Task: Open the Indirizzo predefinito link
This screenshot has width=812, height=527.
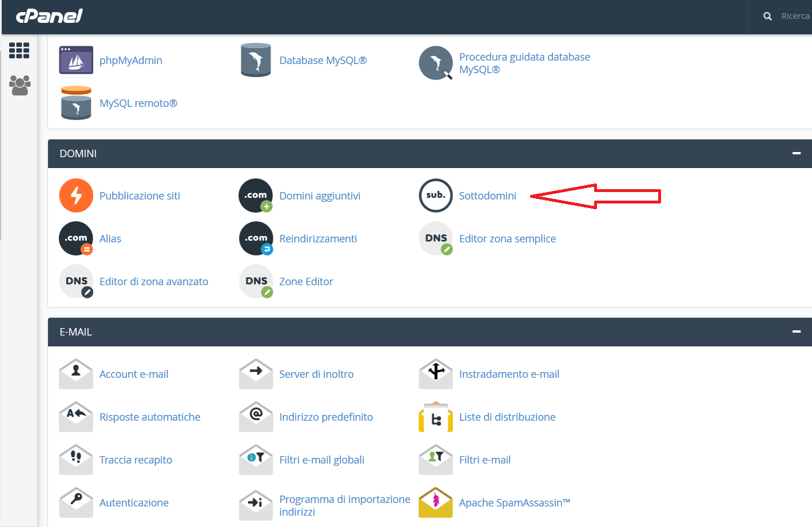Action: point(326,417)
